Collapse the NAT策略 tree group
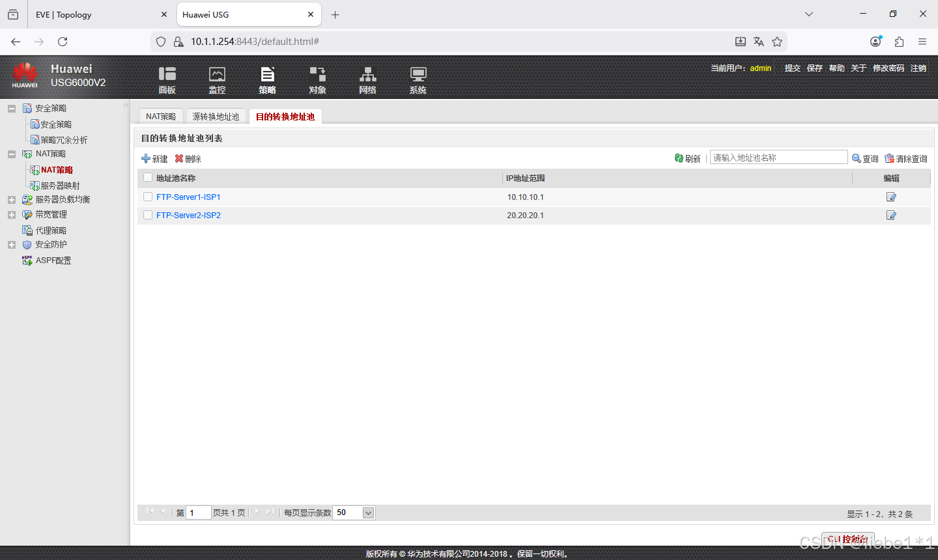 (12, 154)
